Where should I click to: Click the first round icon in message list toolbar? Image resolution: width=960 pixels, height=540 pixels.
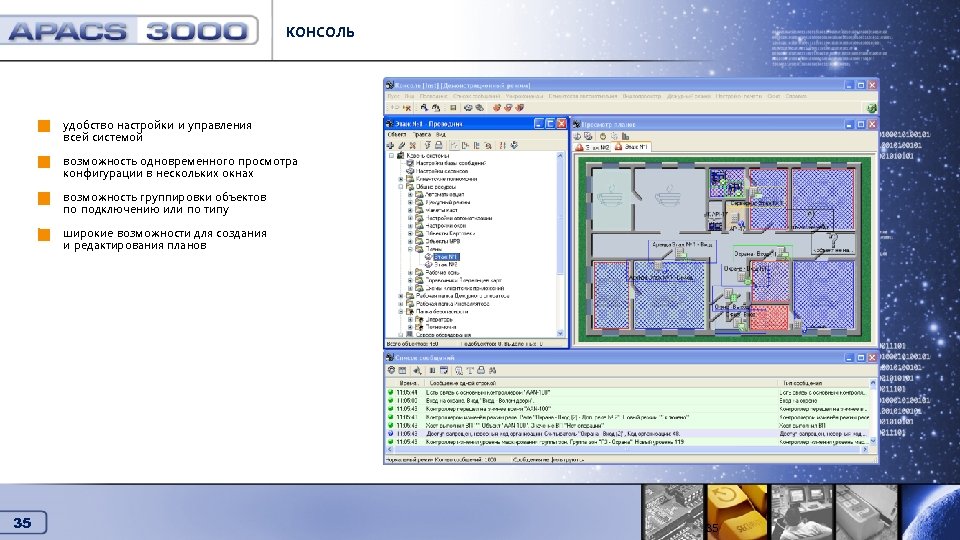pos(391,370)
